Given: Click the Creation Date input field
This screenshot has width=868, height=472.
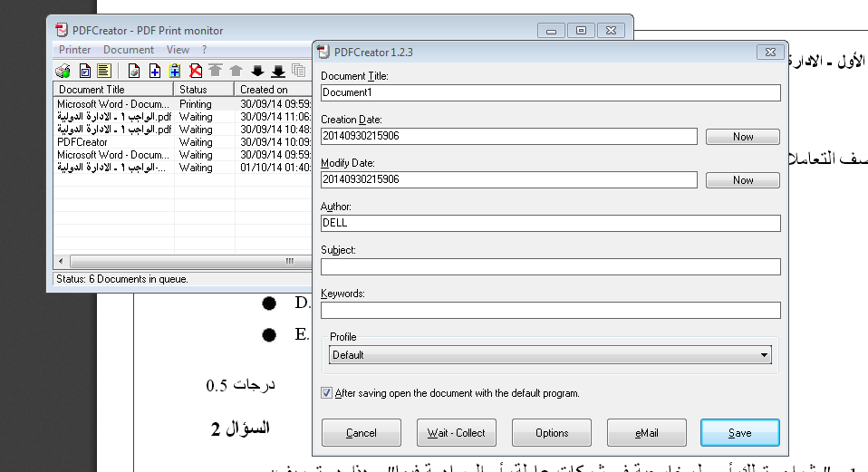Looking at the screenshot, I should pos(508,136).
